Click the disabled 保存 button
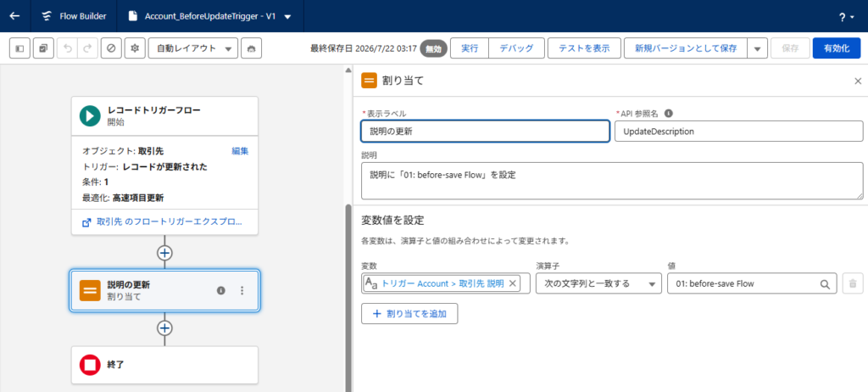Screen dimensions: 868x392 click(x=790, y=48)
